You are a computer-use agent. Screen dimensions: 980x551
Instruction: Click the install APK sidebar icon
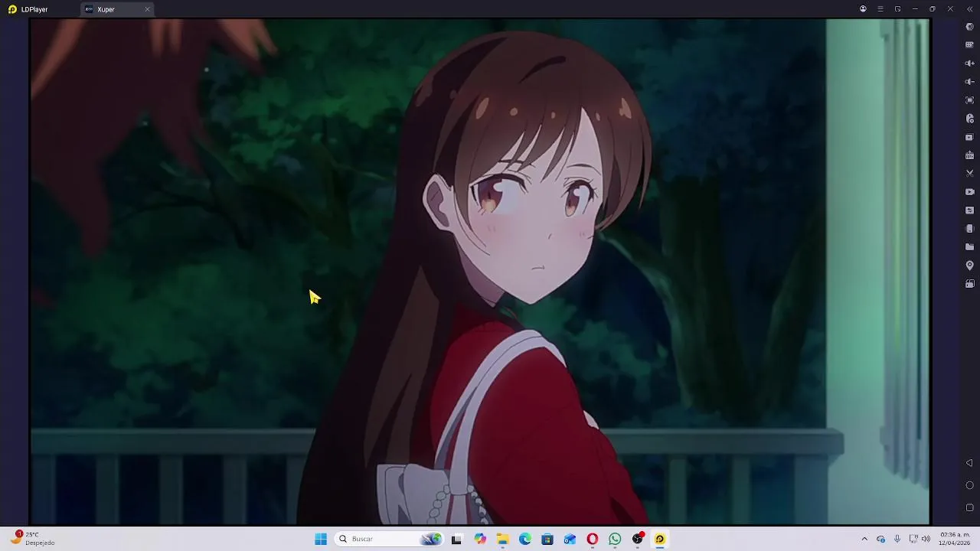pyautogui.click(x=969, y=155)
